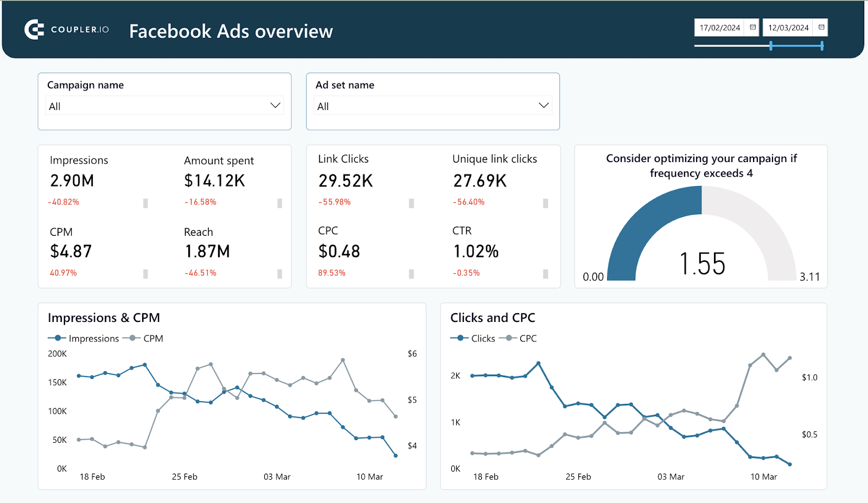Expand the Ad set name chevron arrow

542,105
